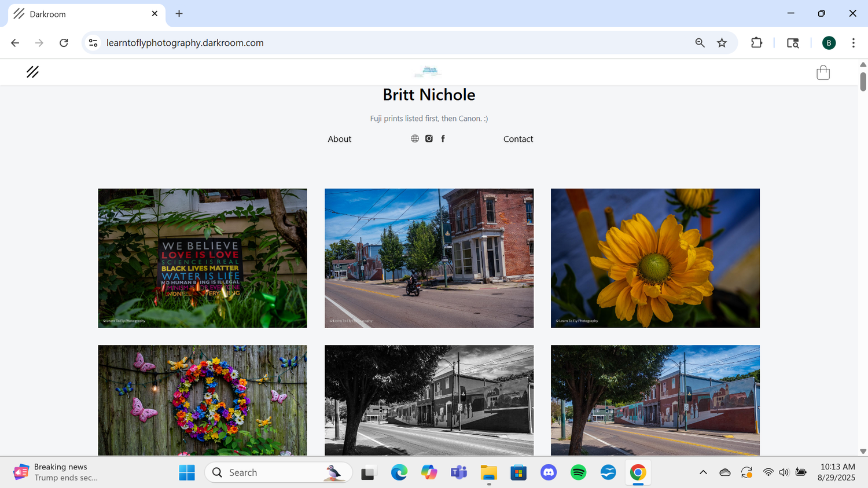The image size is (868, 488).
Task: Open the website globe link icon
Action: tap(415, 138)
